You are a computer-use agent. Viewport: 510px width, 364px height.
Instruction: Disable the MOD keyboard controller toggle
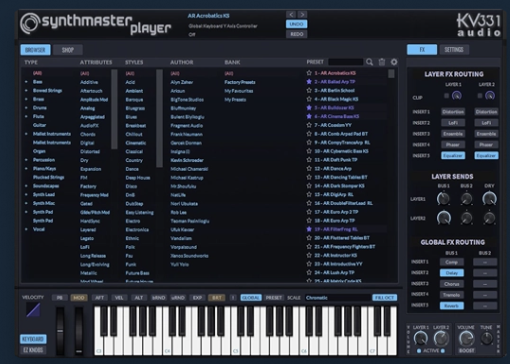[x=79, y=298]
